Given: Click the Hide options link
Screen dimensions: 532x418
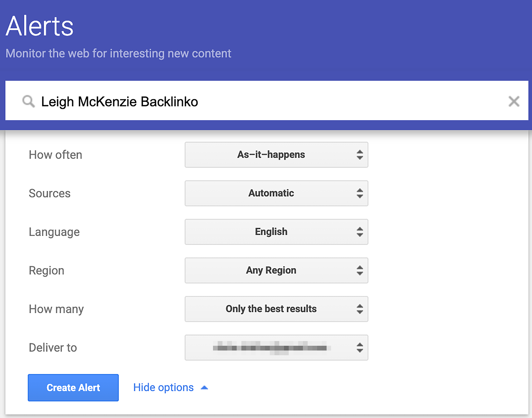Looking at the screenshot, I should point(163,387).
